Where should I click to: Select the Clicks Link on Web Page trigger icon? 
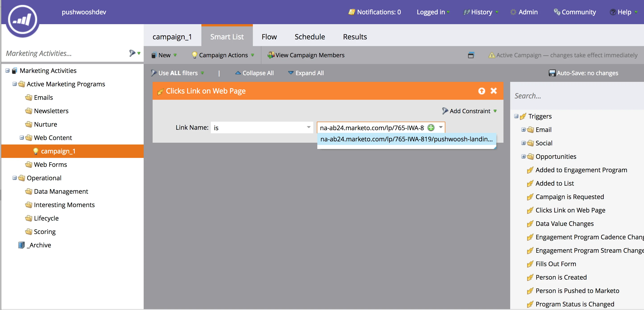[530, 210]
